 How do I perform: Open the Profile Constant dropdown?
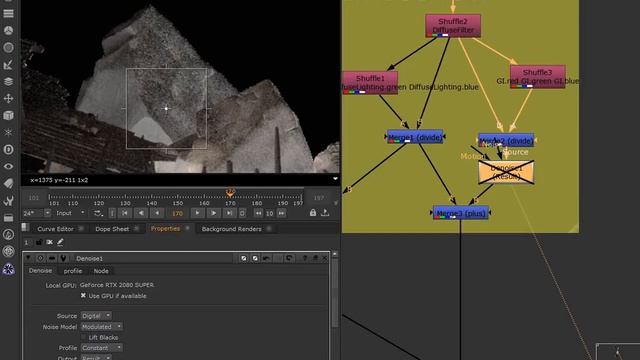[101, 348]
